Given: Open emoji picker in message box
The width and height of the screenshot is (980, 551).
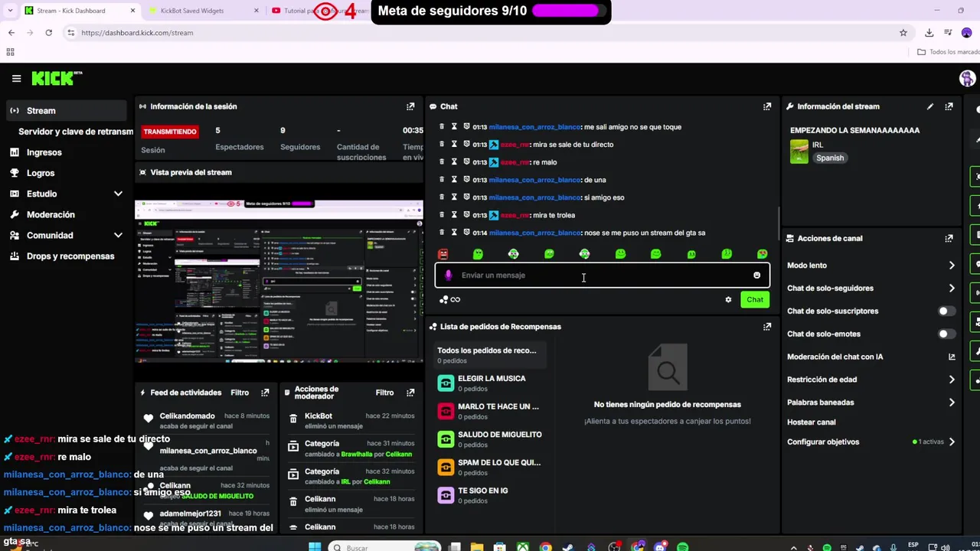Looking at the screenshot, I should (x=756, y=275).
